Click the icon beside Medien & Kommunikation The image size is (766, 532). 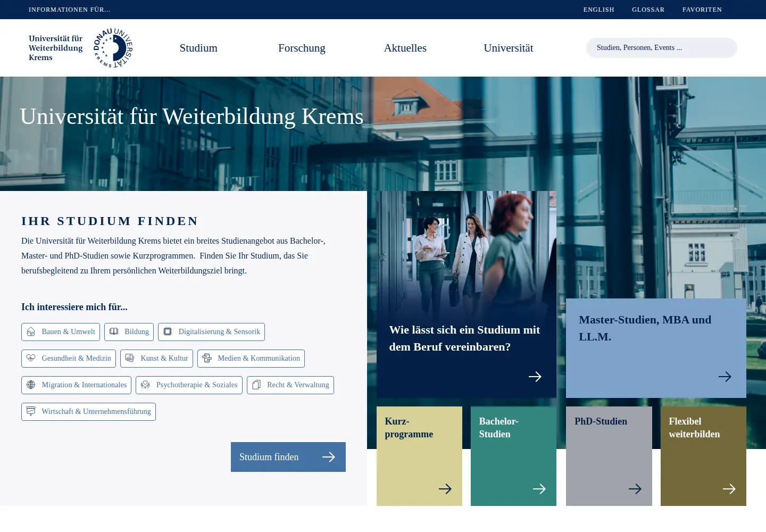pos(207,358)
